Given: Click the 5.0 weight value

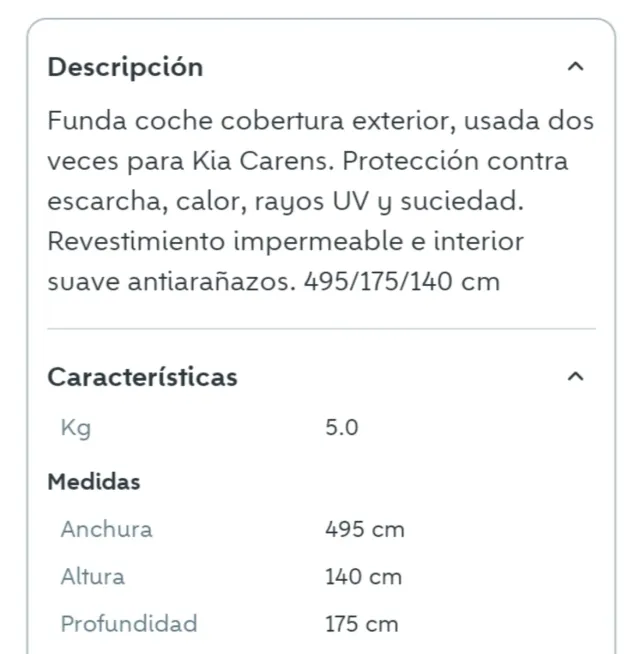Looking at the screenshot, I should (x=341, y=428).
